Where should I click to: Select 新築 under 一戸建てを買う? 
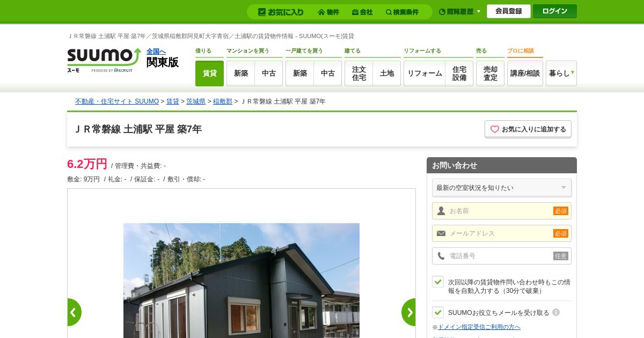[x=299, y=74]
